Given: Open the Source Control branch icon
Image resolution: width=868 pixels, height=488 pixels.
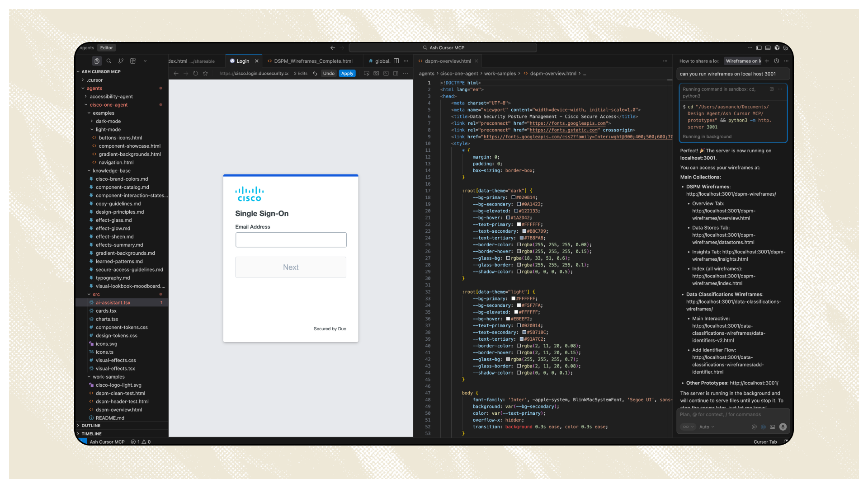Looking at the screenshot, I should pos(121,61).
